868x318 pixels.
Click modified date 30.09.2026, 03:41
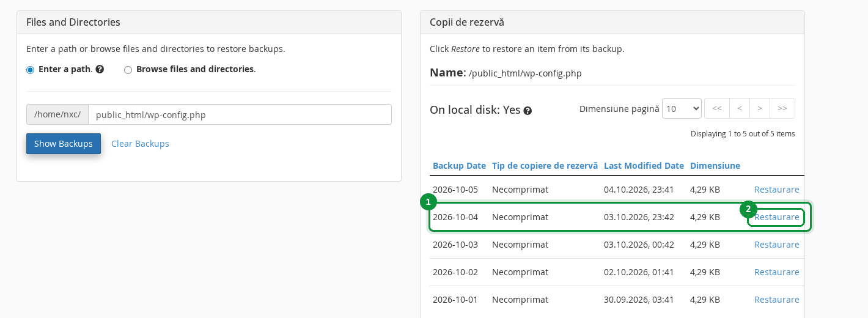click(x=639, y=300)
